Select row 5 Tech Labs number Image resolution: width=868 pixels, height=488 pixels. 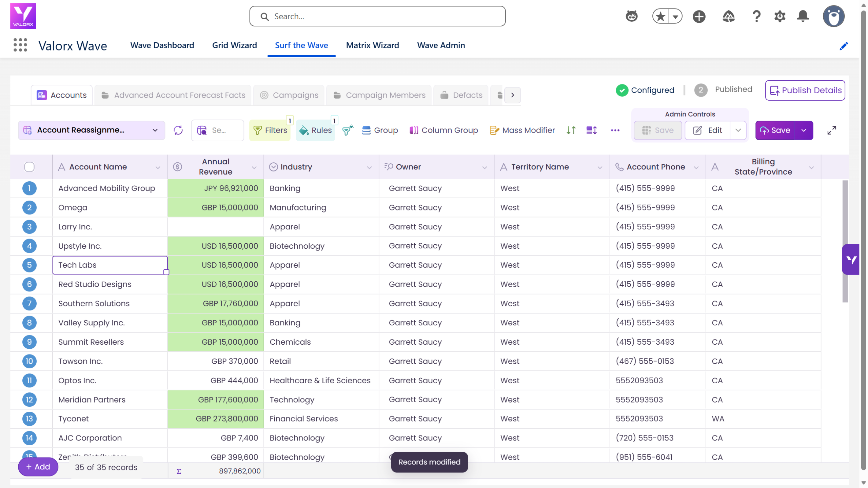coord(29,265)
